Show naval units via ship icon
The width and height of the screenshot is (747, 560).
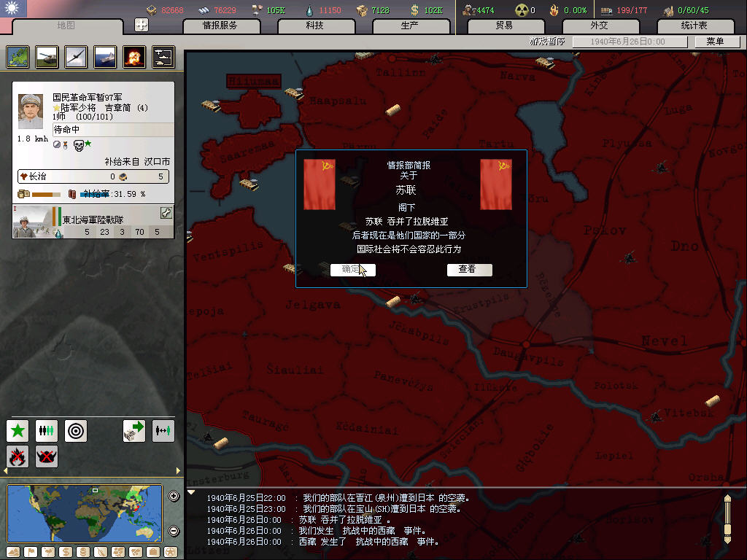[105, 57]
